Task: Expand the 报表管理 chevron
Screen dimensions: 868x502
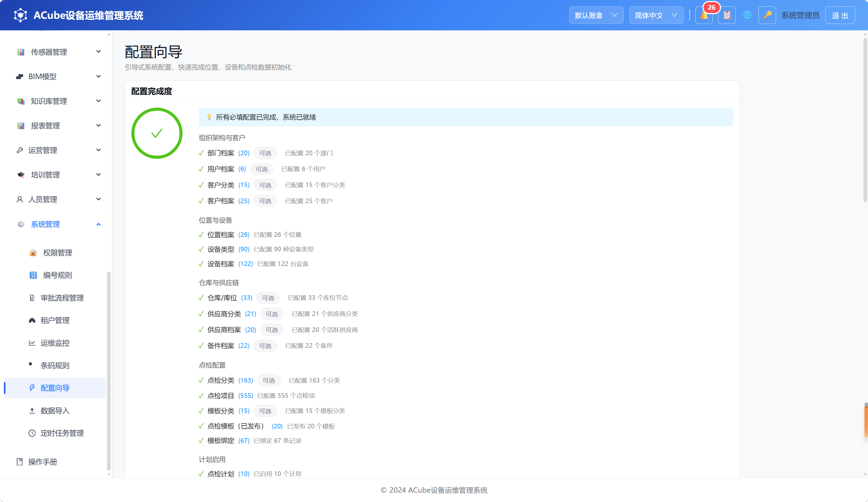Action: point(99,125)
